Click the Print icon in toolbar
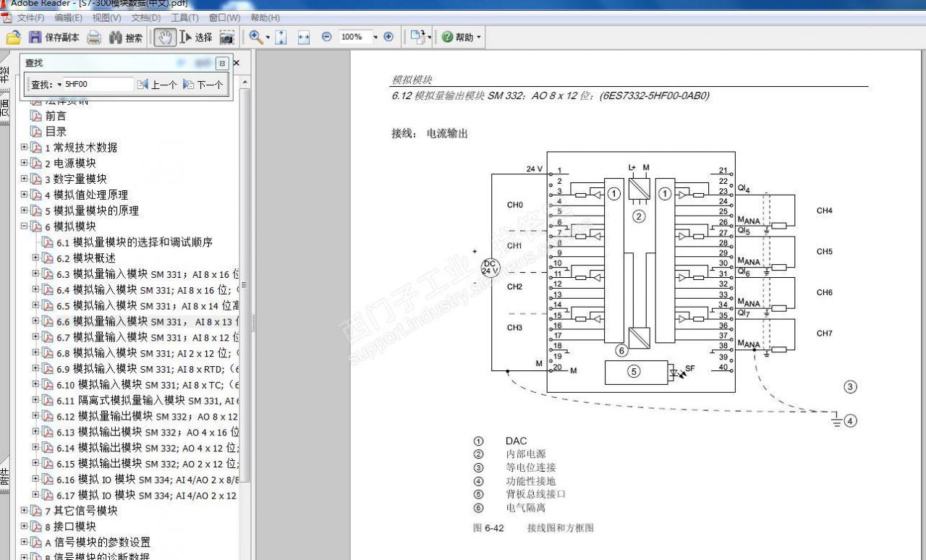 pos(94,38)
